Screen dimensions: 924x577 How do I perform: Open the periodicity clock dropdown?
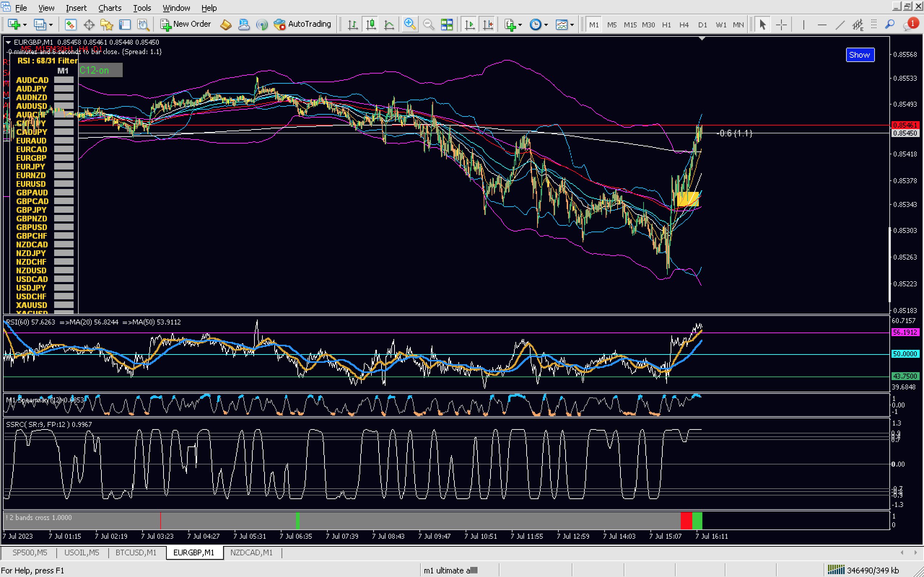click(546, 25)
